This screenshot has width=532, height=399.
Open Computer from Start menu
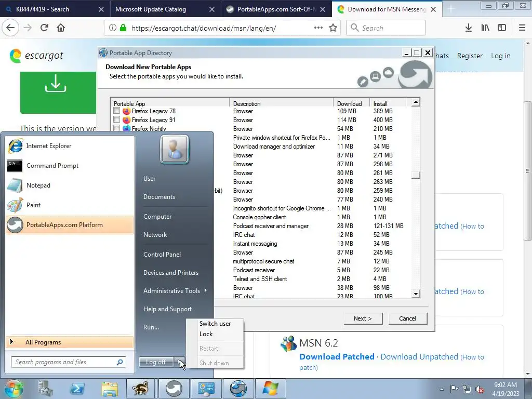coord(157,217)
